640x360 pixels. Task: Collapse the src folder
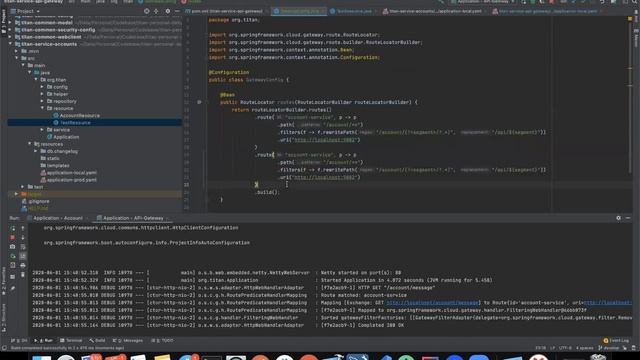[17, 58]
